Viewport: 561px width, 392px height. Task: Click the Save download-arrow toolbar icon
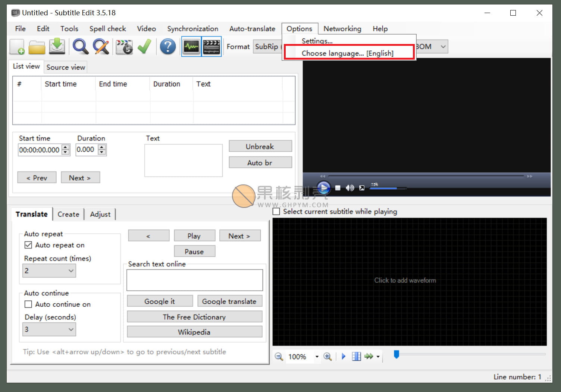(x=57, y=47)
